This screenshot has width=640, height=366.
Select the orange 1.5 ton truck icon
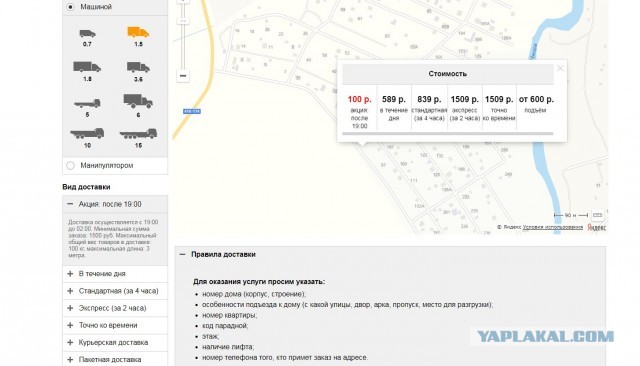pos(138,32)
